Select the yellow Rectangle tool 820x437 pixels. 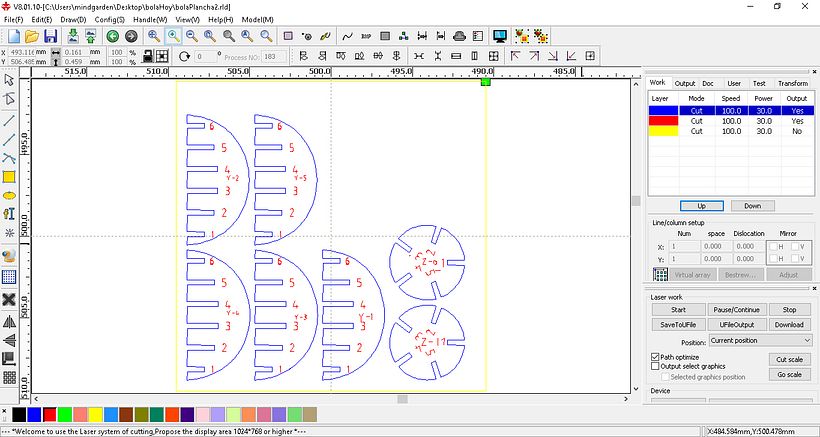pos(9,177)
